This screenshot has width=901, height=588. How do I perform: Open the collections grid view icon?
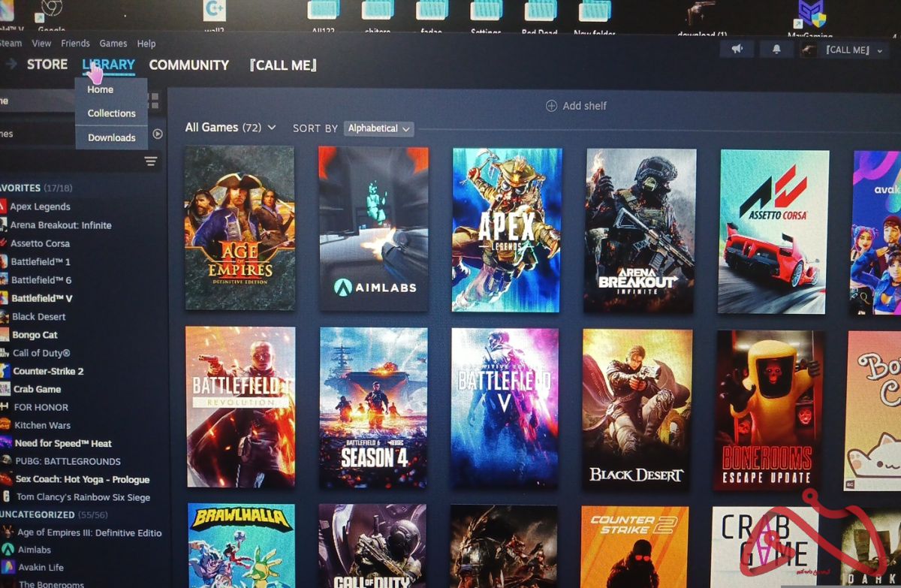click(x=153, y=101)
